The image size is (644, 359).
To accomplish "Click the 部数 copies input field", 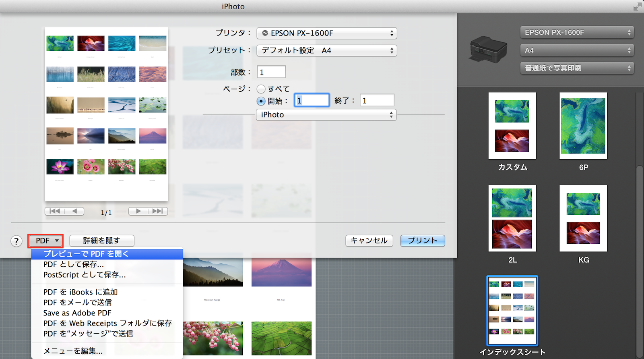I will coord(271,72).
